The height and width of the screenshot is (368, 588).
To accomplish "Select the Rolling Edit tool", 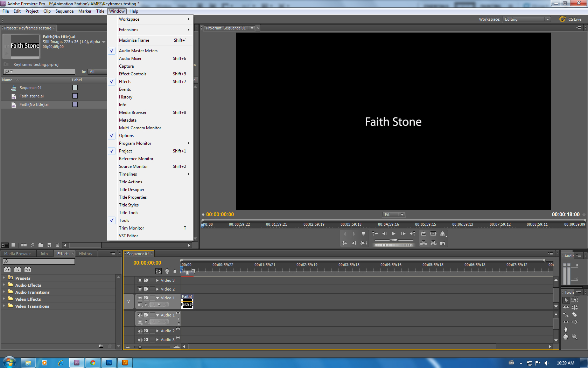I will 575,307.
